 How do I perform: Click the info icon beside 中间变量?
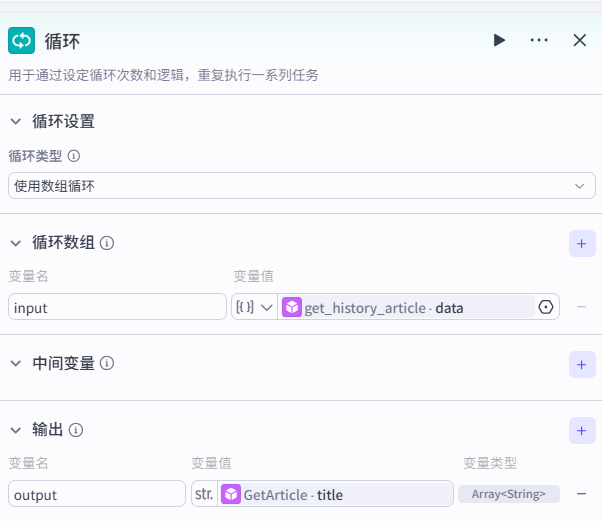[x=107, y=364]
